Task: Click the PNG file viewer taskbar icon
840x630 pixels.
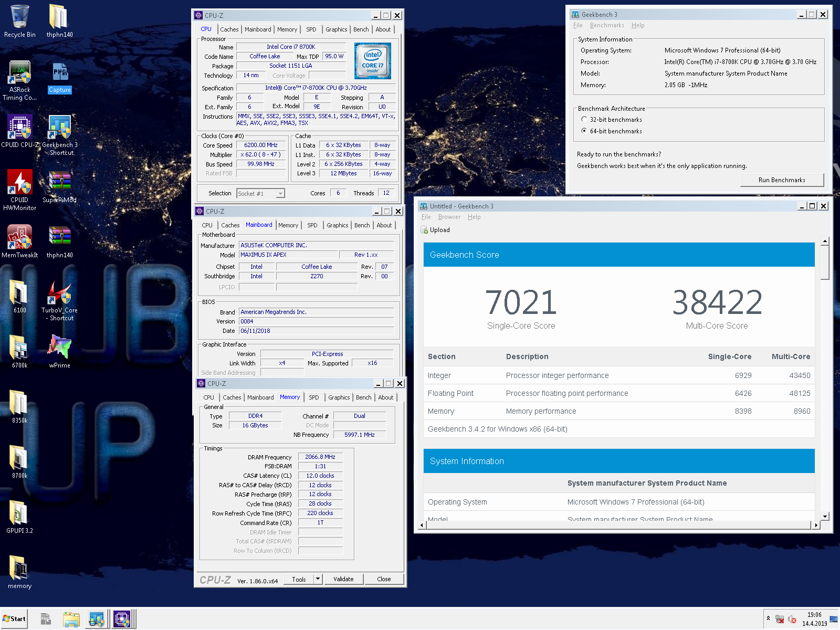Action: tap(46, 619)
